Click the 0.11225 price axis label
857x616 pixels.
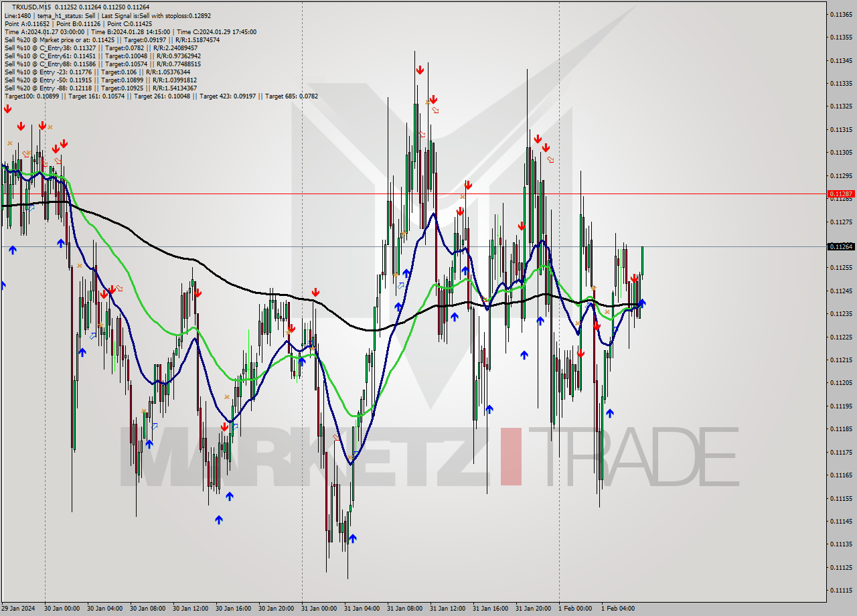tap(841, 337)
